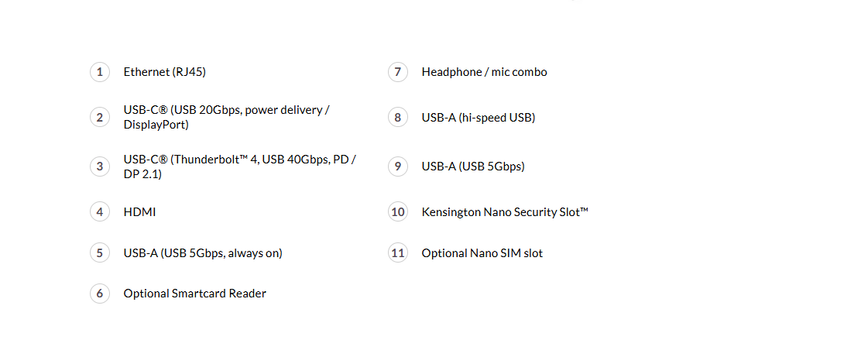Click the circled number 5 marker
Image resolution: width=868 pixels, height=364 pixels.
click(x=100, y=252)
